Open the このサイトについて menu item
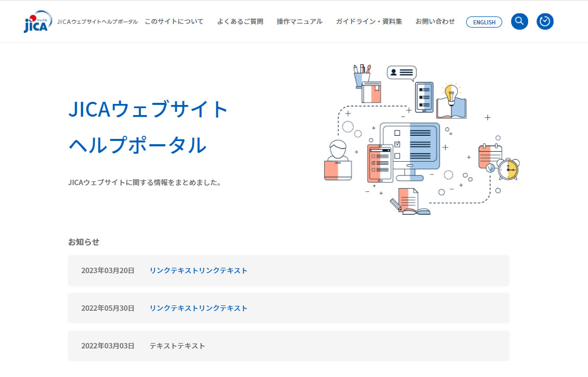 pyautogui.click(x=174, y=21)
